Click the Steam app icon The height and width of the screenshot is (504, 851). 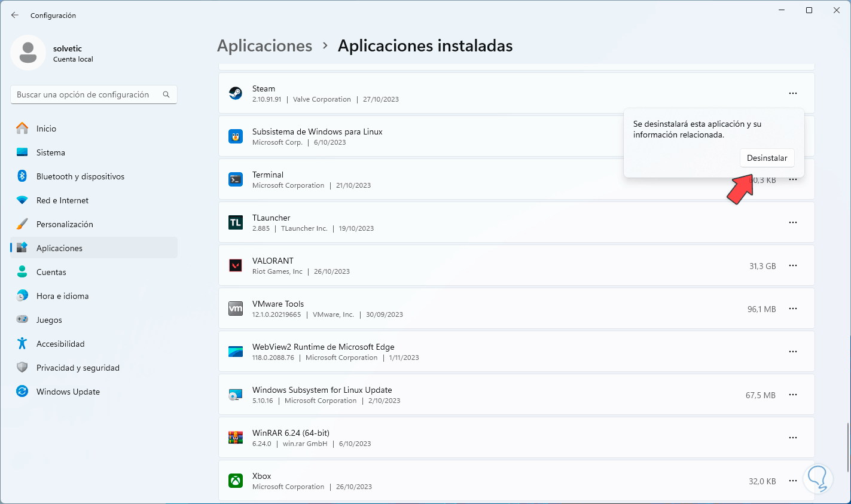click(x=236, y=93)
